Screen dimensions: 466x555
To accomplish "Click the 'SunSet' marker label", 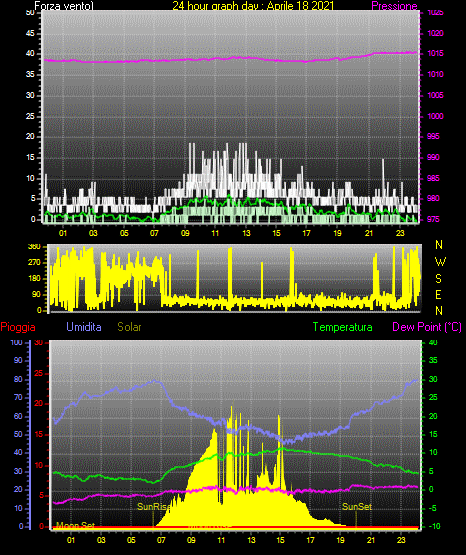I will [x=357, y=507].
